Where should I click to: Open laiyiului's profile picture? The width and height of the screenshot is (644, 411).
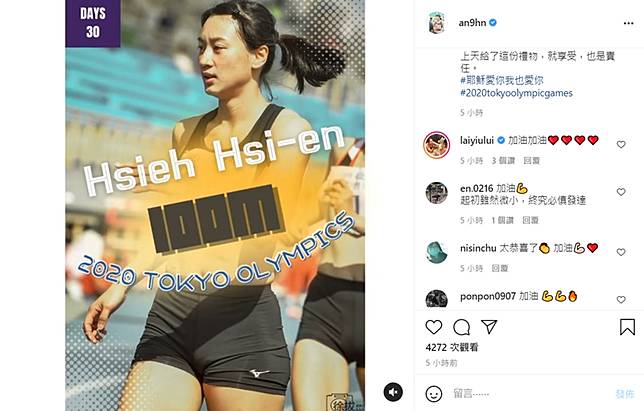(x=437, y=145)
